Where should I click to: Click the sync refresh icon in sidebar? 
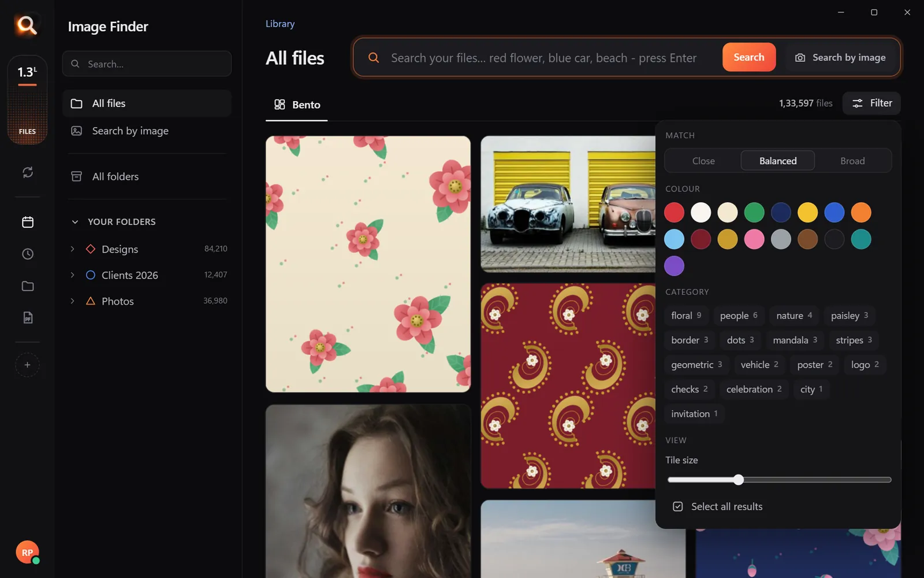pyautogui.click(x=27, y=172)
